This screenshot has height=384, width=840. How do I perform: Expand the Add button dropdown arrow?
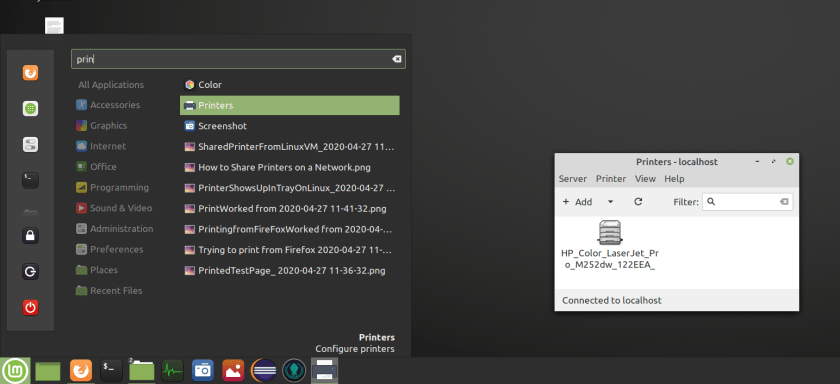point(610,202)
